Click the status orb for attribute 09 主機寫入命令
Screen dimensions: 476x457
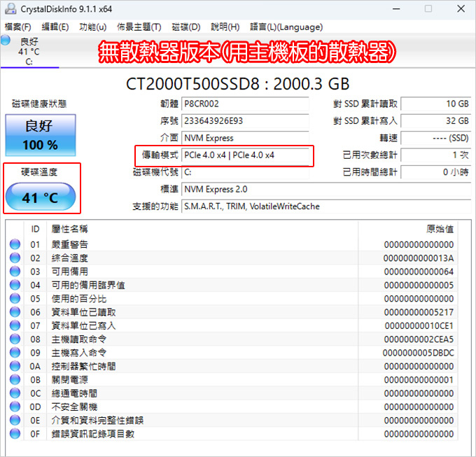click(x=15, y=353)
